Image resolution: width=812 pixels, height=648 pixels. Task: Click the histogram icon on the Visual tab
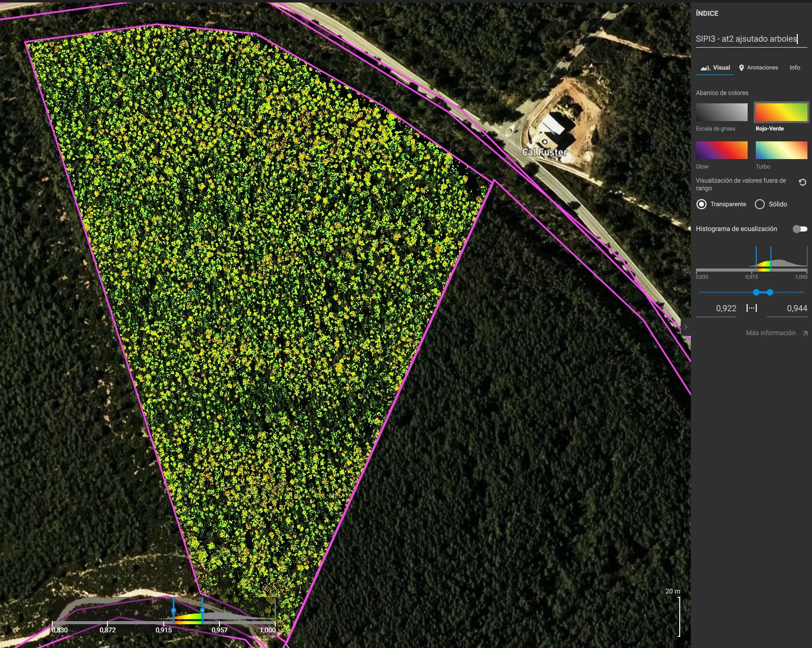click(x=705, y=68)
